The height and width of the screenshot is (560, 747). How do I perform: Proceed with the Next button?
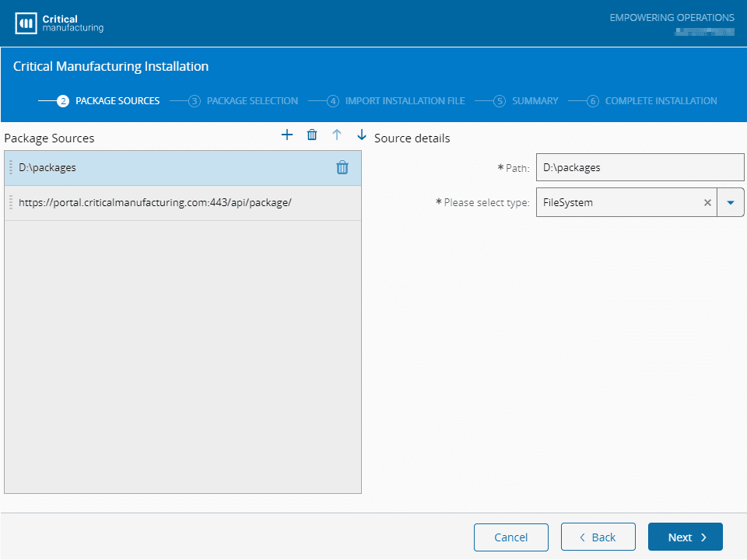685,537
